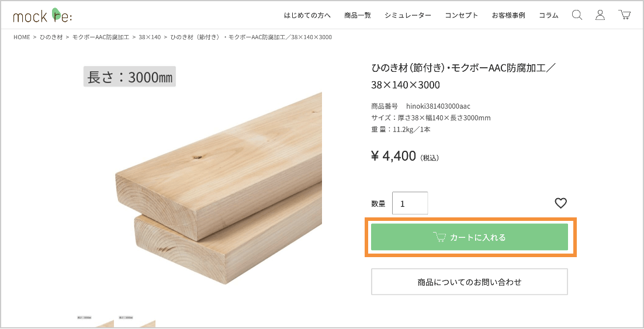
Task: Select コンセプト in the top navigation
Action: click(x=462, y=15)
